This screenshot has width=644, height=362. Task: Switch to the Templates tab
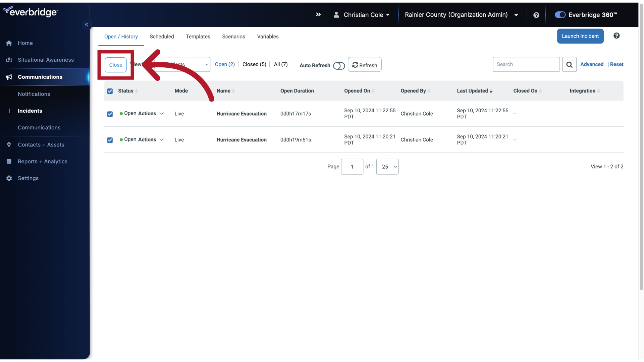198,36
